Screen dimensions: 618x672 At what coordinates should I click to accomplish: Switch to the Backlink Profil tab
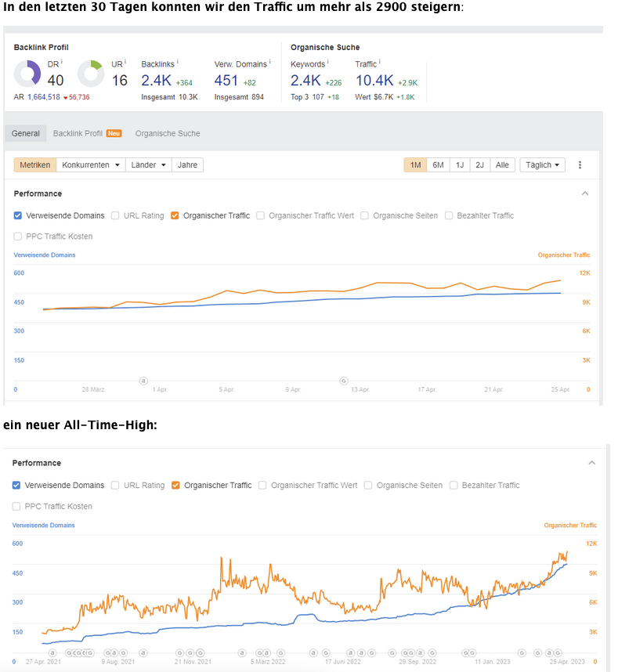click(86, 134)
